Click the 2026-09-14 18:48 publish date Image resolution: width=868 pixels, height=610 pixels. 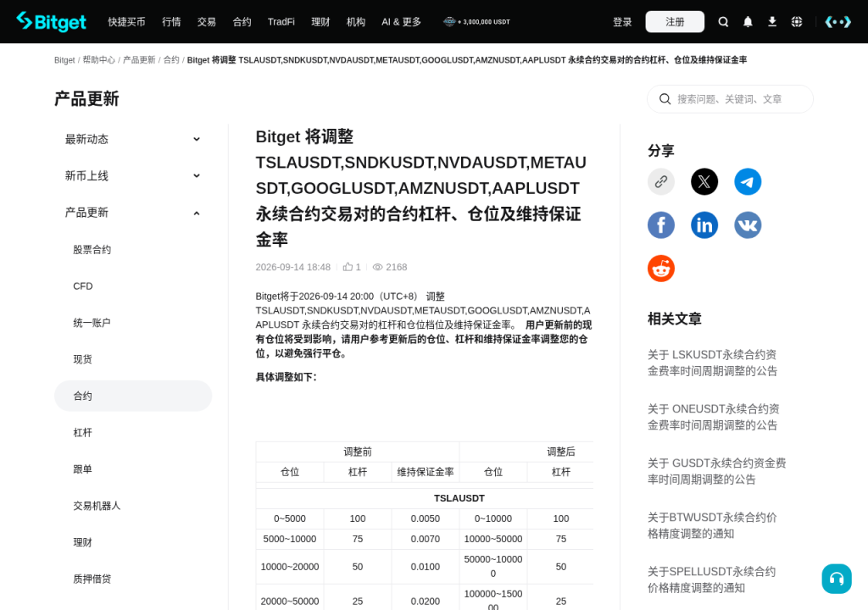(292, 267)
